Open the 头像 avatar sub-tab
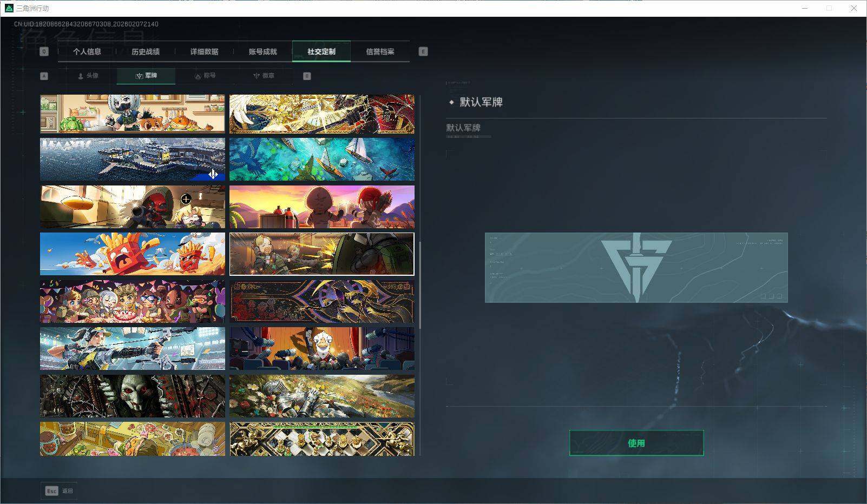This screenshot has height=504, width=867. tap(88, 76)
